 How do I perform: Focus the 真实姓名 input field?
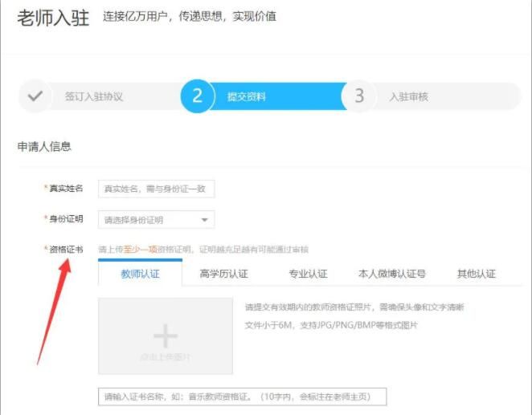click(x=156, y=189)
